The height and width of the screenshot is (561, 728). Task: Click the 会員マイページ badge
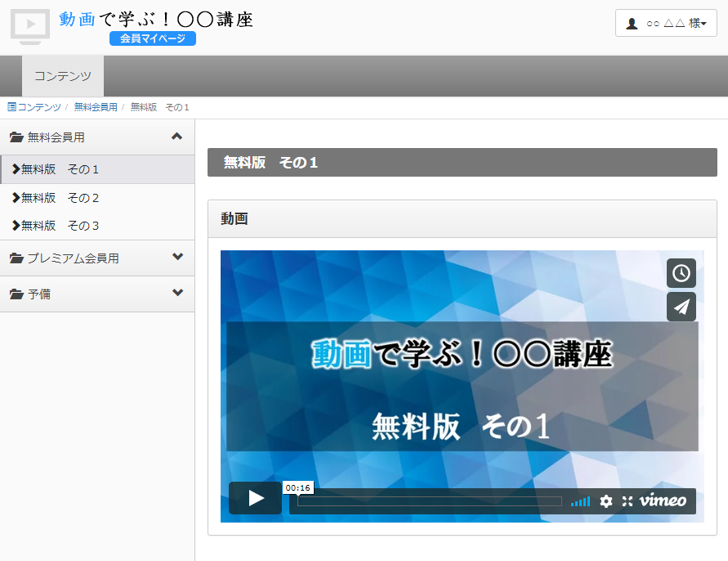[x=152, y=38]
